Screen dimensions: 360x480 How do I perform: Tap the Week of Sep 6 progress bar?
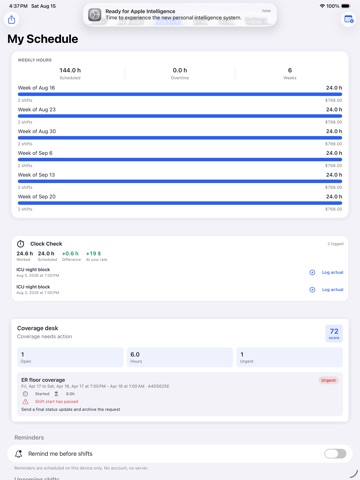pyautogui.click(x=180, y=160)
